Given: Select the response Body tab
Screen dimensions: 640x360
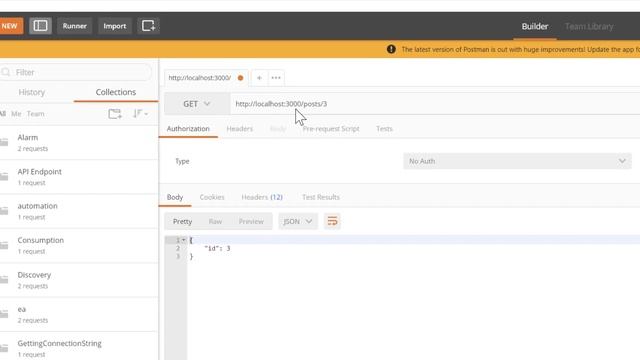Looking at the screenshot, I should pyautogui.click(x=175, y=197).
